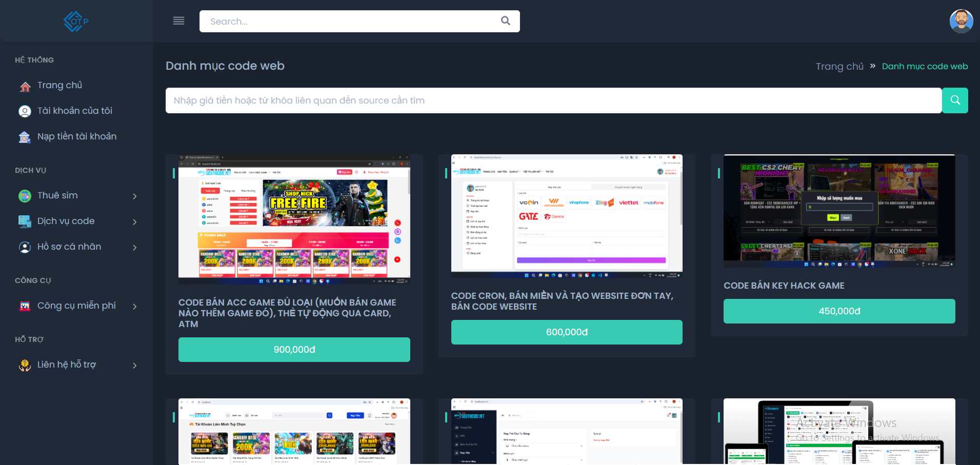
Task: Click the Công cụ miễn phí icon
Action: 25,306
